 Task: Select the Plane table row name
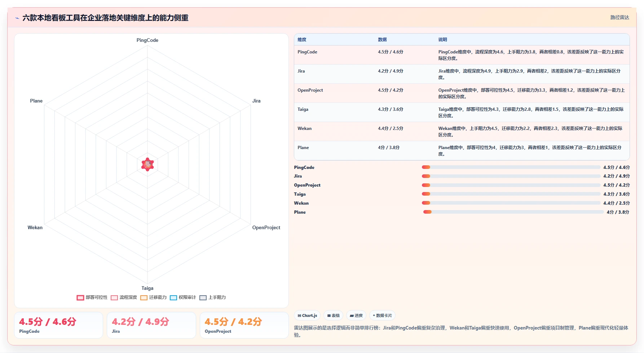click(303, 148)
